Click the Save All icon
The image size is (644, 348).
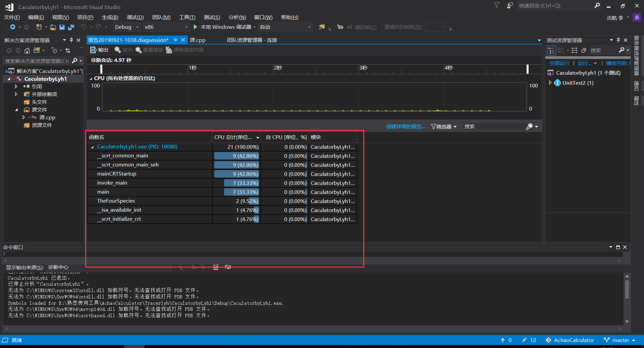click(71, 27)
